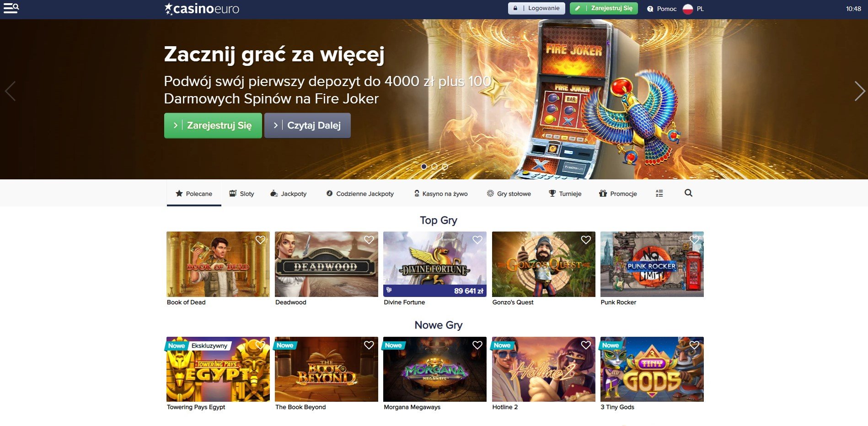Click the search magnifier in category bar
This screenshot has width=868, height=426.
click(688, 193)
